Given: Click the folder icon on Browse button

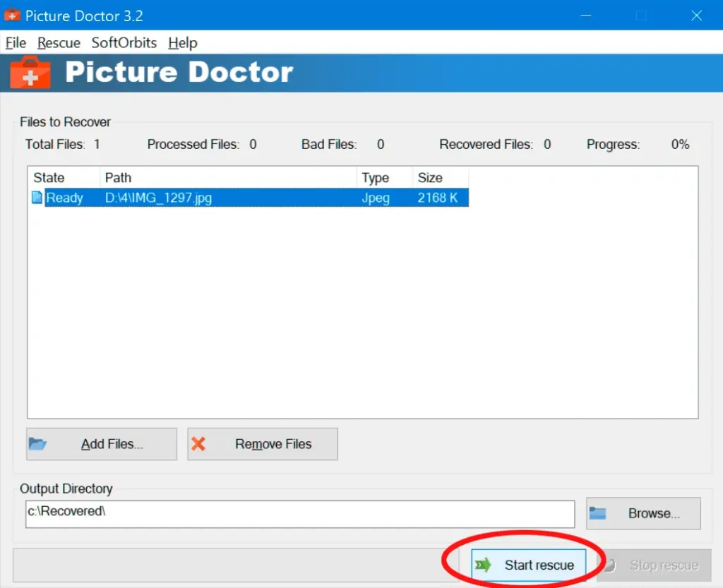Looking at the screenshot, I should click(598, 513).
